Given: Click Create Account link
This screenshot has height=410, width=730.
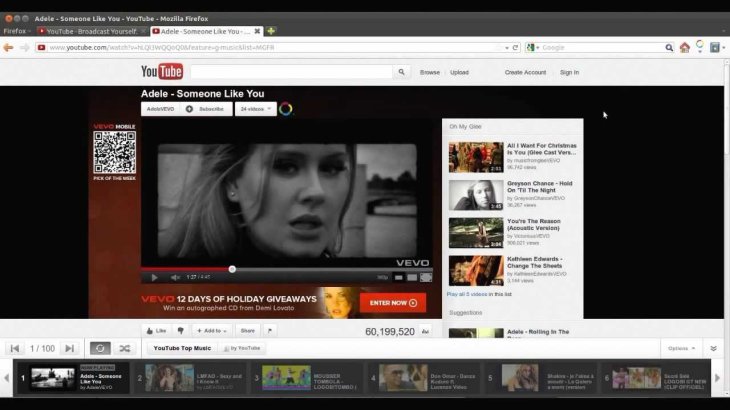Looking at the screenshot, I should click(x=525, y=73).
